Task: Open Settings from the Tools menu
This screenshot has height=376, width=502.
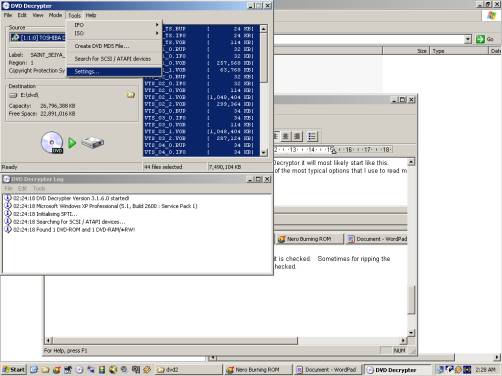Action: click(114, 72)
